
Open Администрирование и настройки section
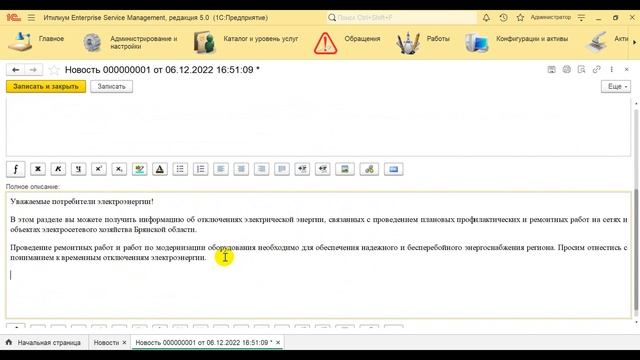[x=130, y=42]
